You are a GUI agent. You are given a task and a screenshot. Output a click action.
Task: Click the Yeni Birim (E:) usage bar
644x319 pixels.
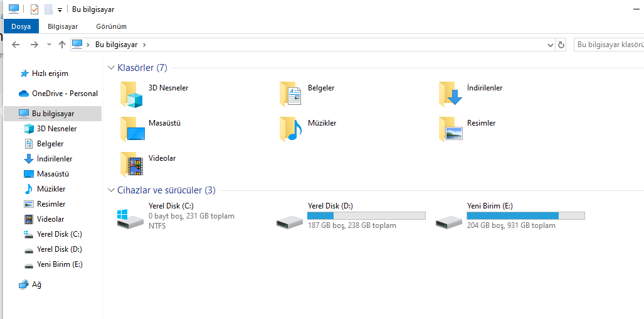(525, 216)
